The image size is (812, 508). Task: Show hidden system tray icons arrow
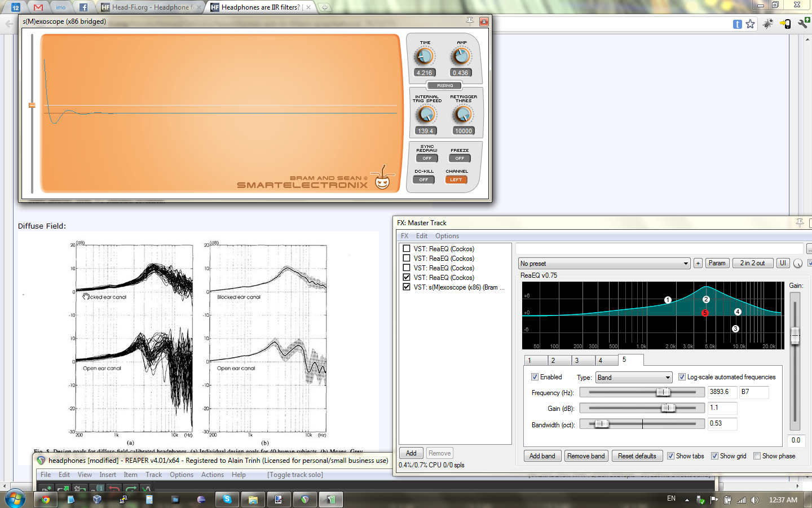(x=687, y=500)
